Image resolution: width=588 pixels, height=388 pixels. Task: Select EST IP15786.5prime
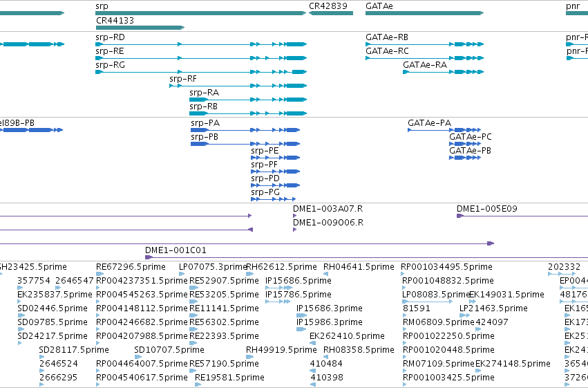(x=278, y=302)
